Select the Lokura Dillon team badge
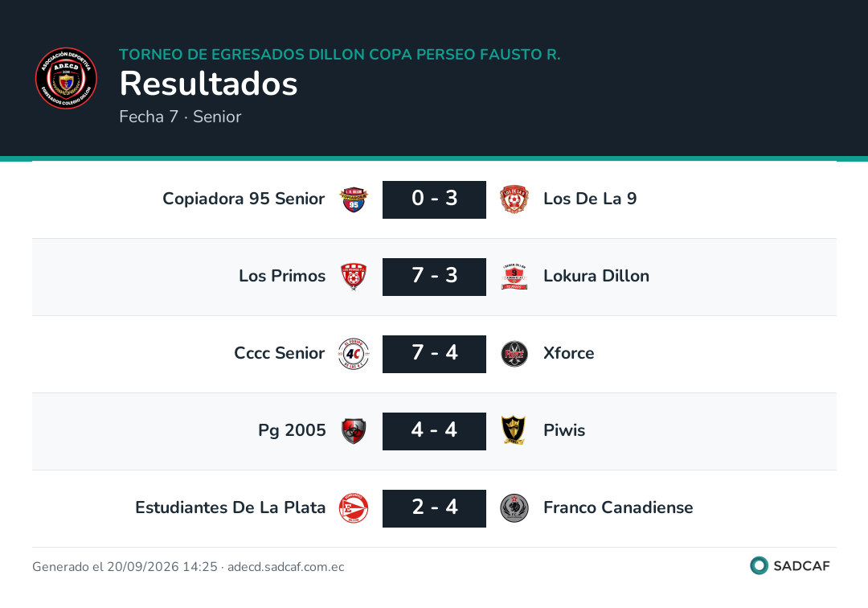The image size is (868, 608). (x=514, y=277)
